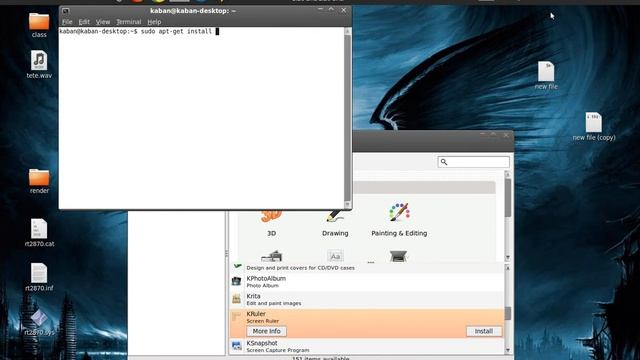Click the category pane scroll down arrow
This screenshot has height=360, width=640.
pyautogui.click(x=508, y=258)
